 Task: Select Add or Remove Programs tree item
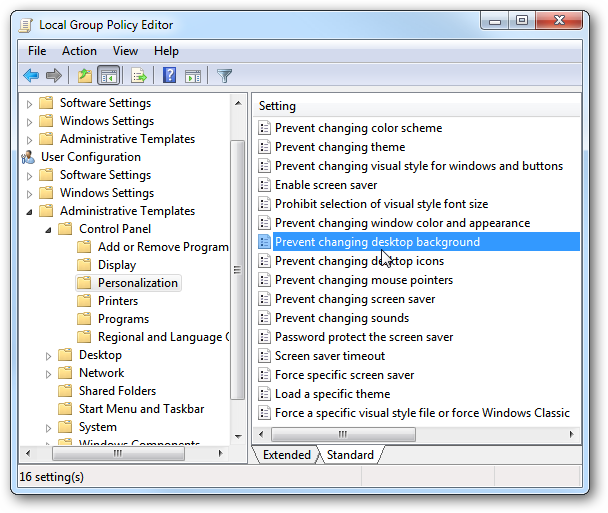tap(163, 247)
